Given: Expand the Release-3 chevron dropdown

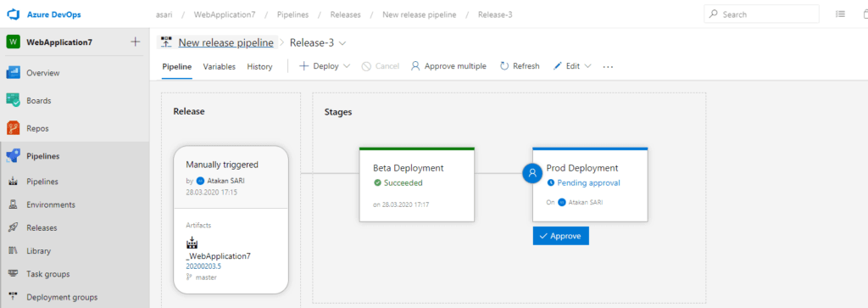Looking at the screenshot, I should tap(342, 42).
